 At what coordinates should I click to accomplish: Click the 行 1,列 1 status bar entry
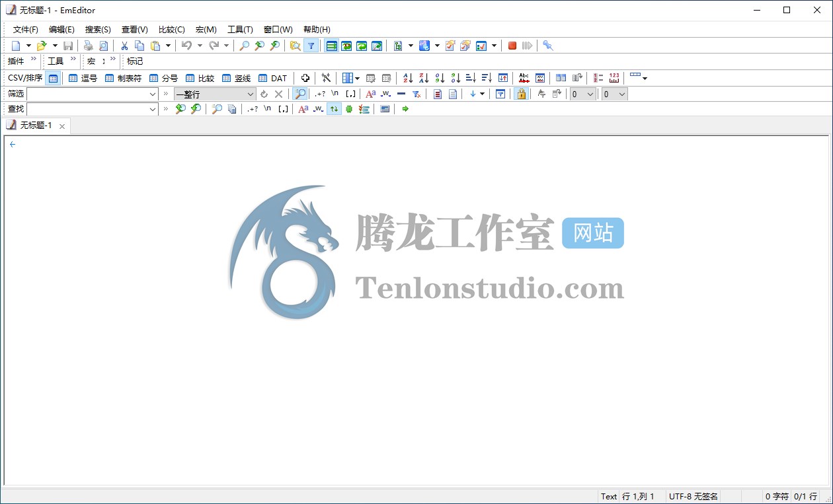(638, 496)
